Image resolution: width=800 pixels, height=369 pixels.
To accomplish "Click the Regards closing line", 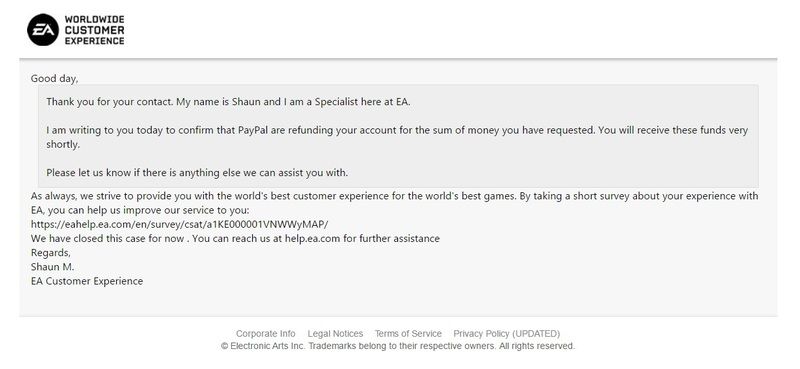I will 51,253.
